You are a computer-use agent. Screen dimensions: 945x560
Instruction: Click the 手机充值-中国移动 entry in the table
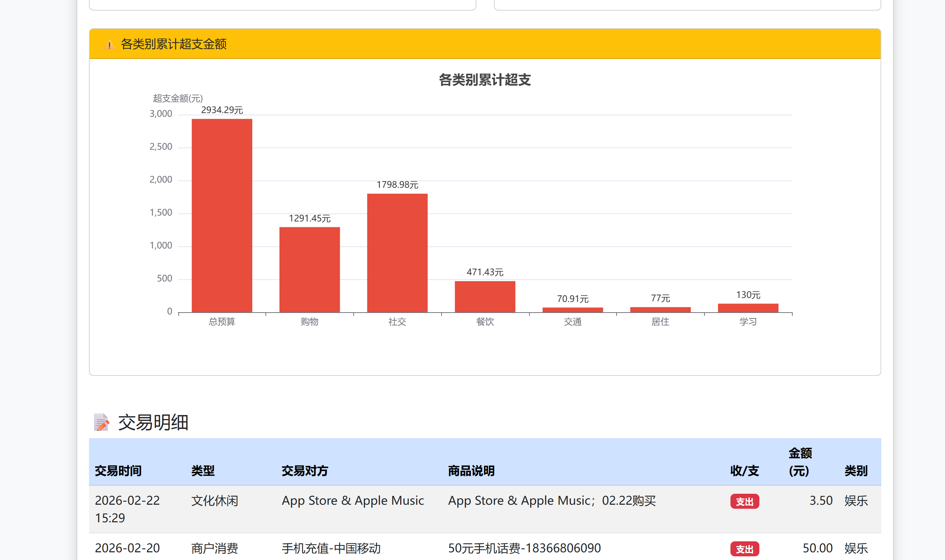tap(331, 548)
